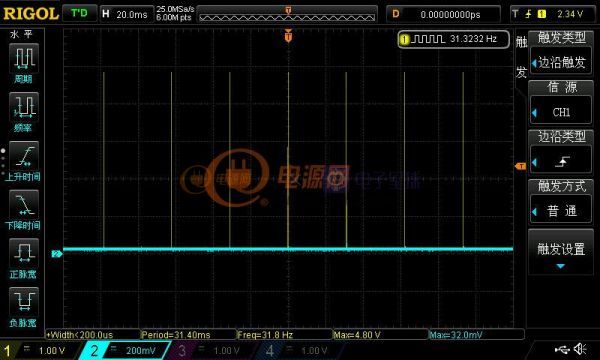600x360 pixels.
Task: Click the horizontal delay D readout
Action: 443,15
